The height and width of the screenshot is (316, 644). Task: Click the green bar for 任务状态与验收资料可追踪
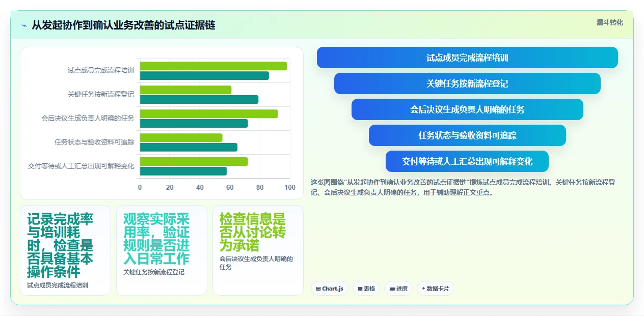pos(181,138)
